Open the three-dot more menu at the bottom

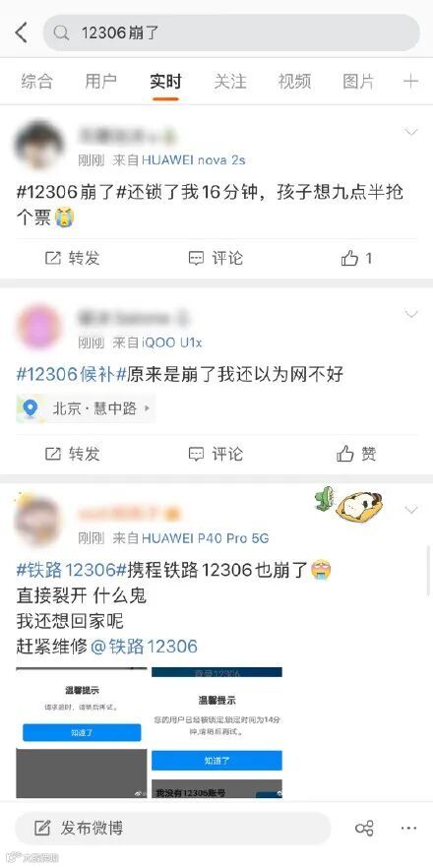tap(408, 829)
